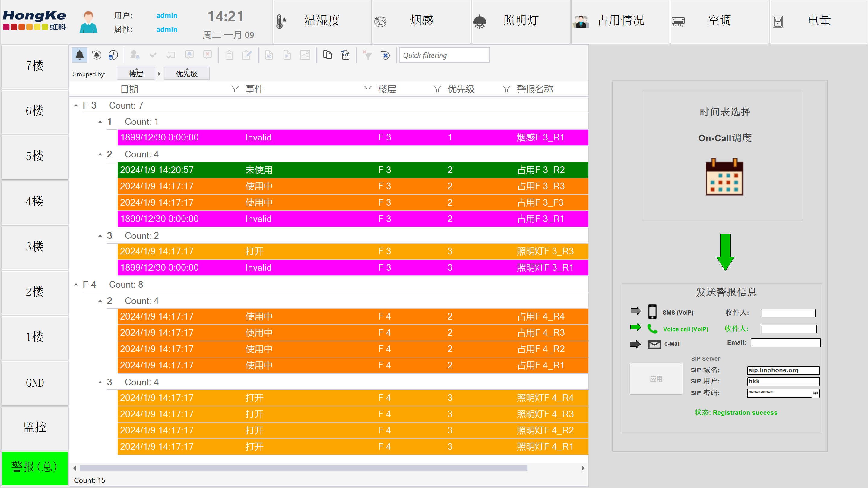Viewport: 868px width, 488px height.
Task: Click the clipboard notes toolbar icon
Action: (x=229, y=55)
